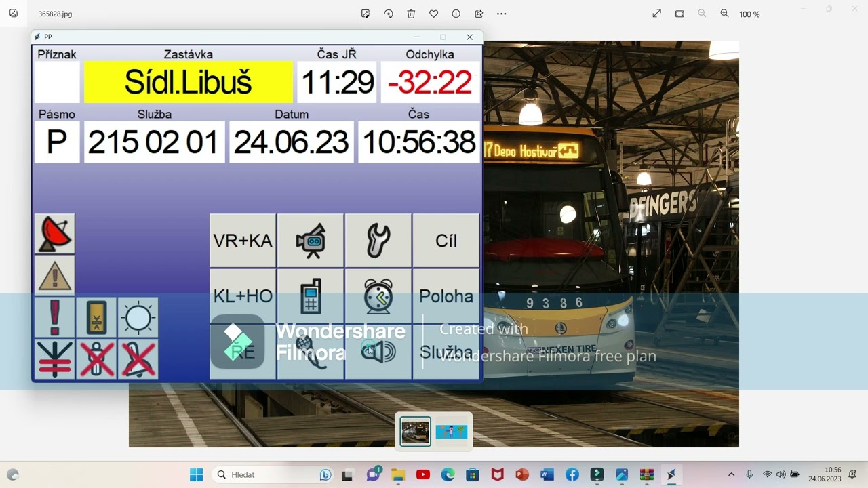This screenshot has width=868, height=488.
Task: Select the Sídl.Libuš stop field
Action: [x=189, y=82]
